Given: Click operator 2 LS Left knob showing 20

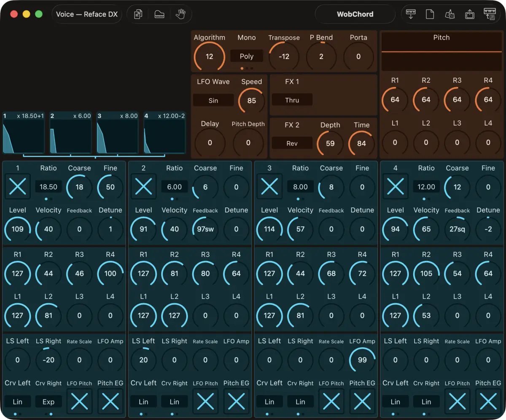Looking at the screenshot, I should pyautogui.click(x=143, y=360).
